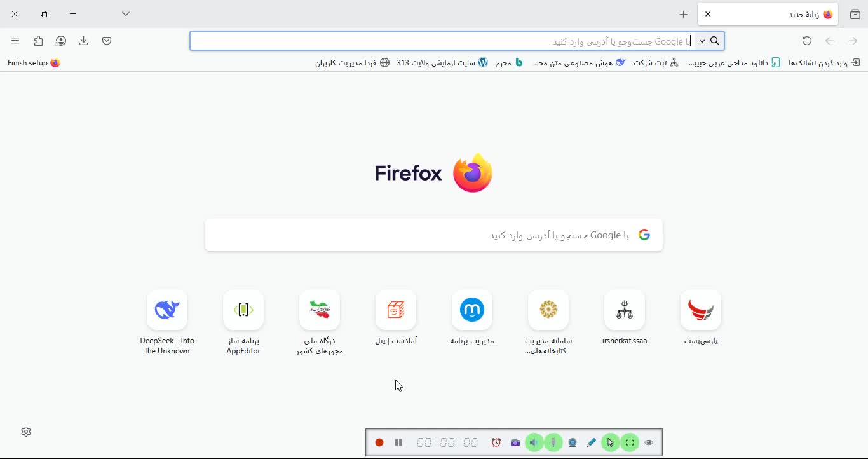868x459 pixels.
Task: Take a screenshot with the camera icon
Action: tap(515, 442)
